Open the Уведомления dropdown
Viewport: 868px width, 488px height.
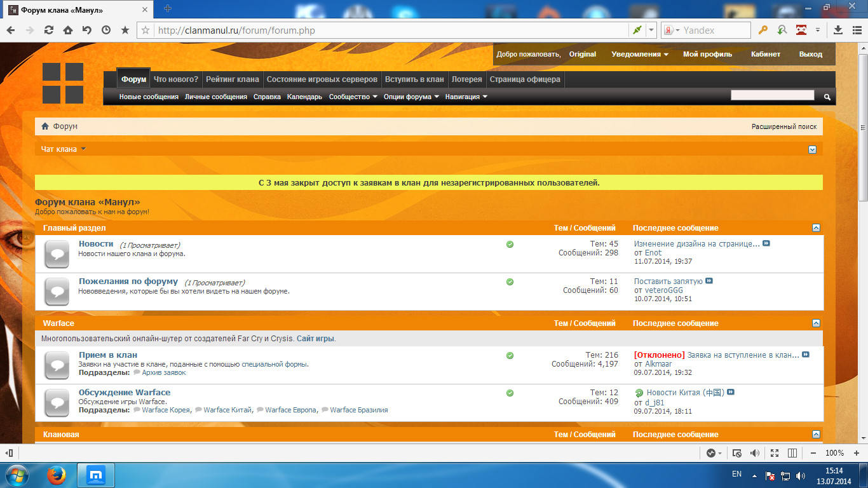pos(640,55)
